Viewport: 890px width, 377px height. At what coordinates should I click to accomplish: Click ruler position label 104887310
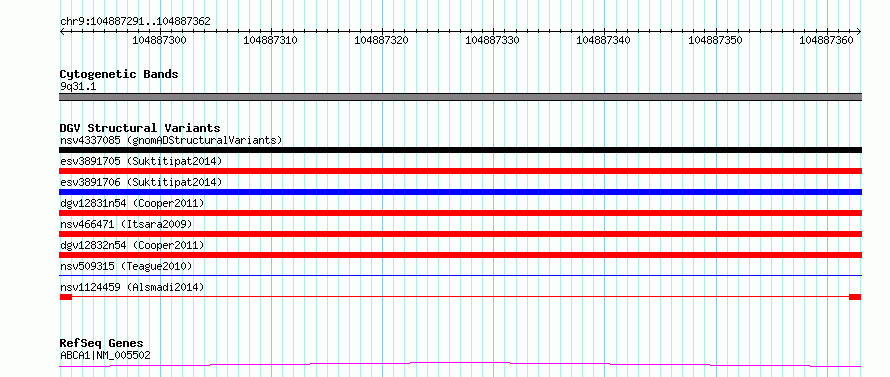tap(270, 41)
